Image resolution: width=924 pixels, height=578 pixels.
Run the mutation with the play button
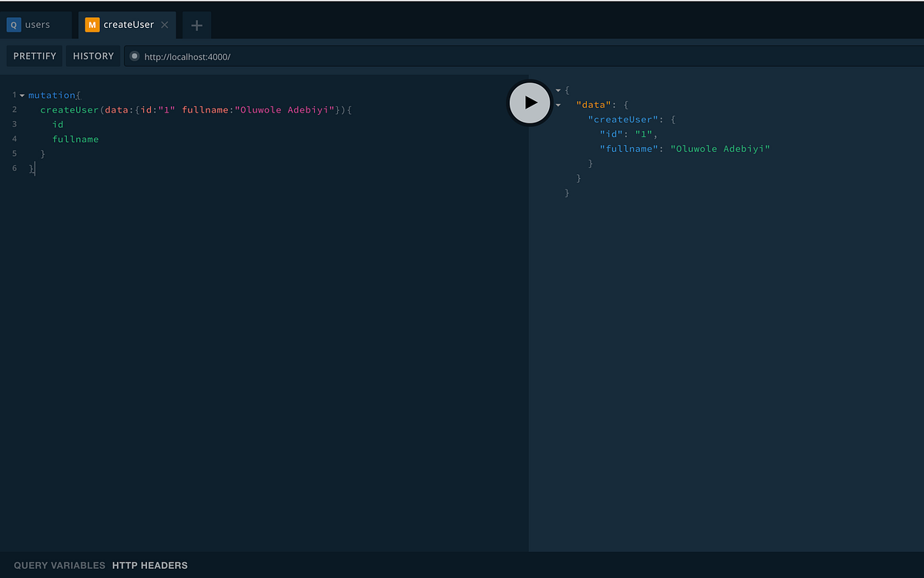530,102
